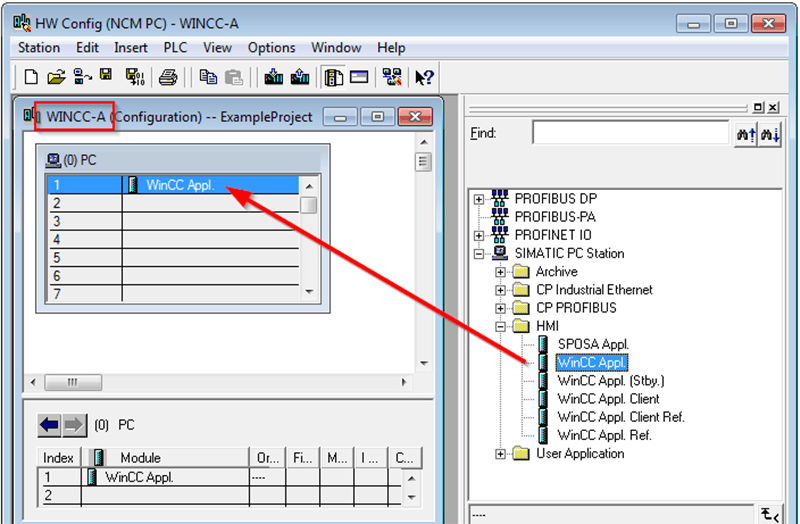Open the View menu
The height and width of the screenshot is (524, 800).
(x=217, y=47)
